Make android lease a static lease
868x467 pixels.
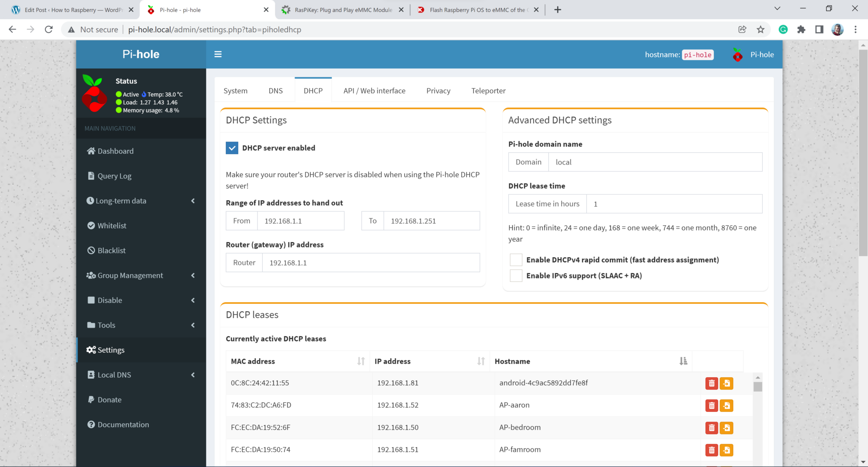pyautogui.click(x=726, y=383)
